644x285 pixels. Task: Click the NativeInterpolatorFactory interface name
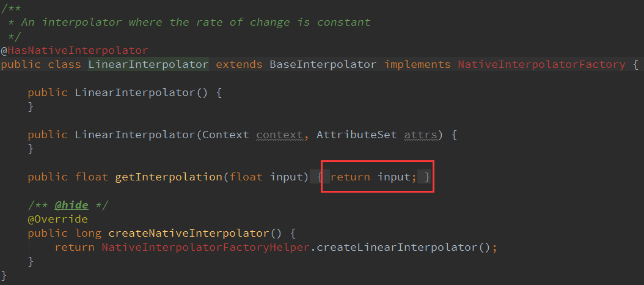tap(541, 64)
